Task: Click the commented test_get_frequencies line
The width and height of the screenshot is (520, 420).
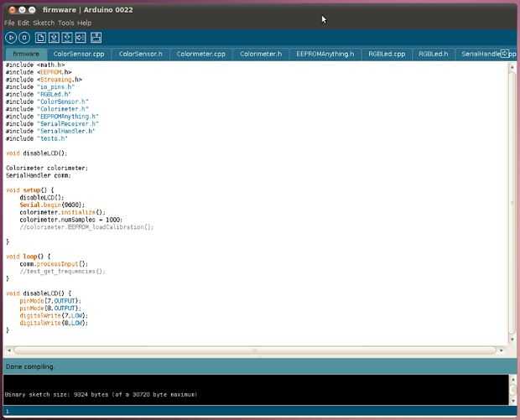Action: tap(63, 271)
